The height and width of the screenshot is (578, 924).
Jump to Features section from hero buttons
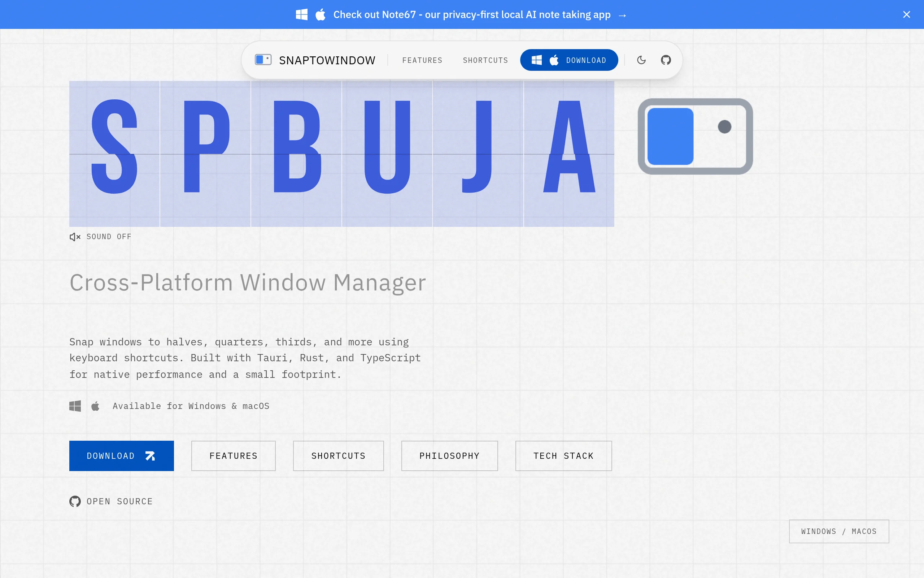click(233, 456)
